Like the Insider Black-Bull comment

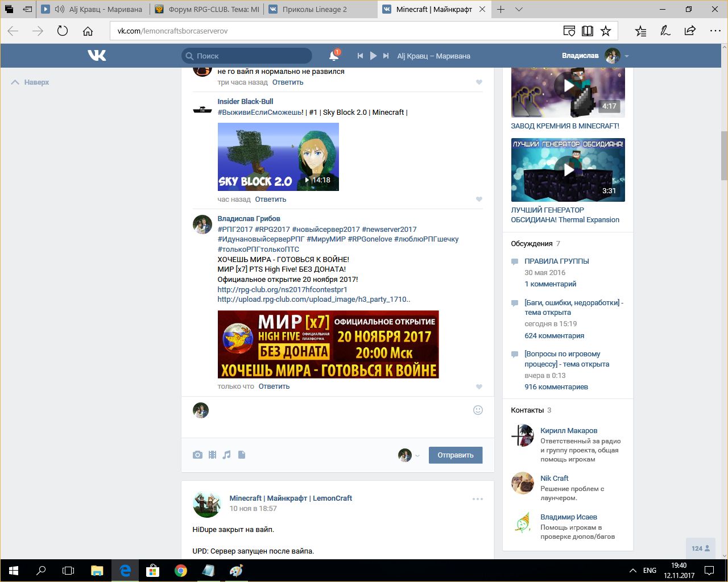(479, 199)
